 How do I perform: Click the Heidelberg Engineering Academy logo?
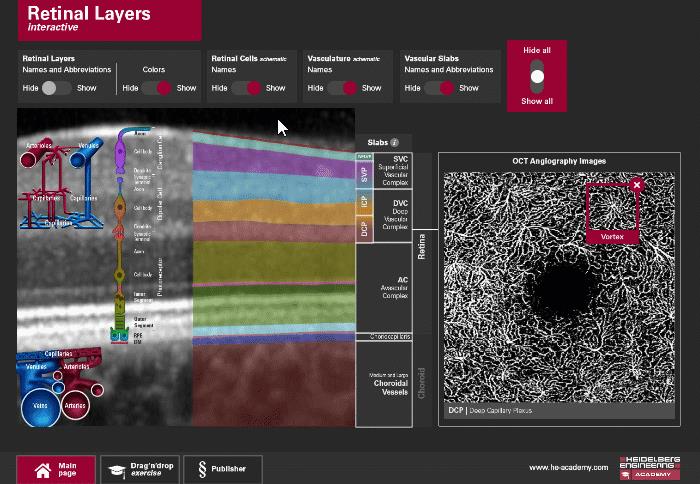pyautogui.click(x=650, y=467)
